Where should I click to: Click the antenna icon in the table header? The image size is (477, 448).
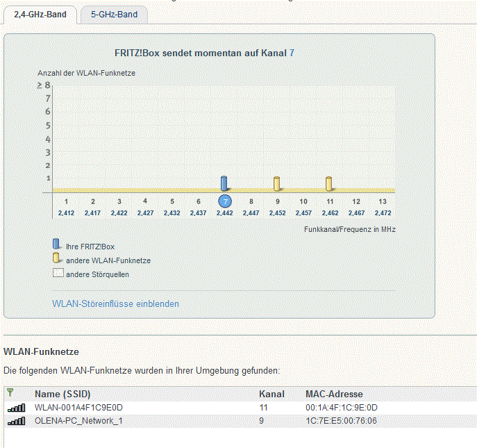click(x=10, y=393)
